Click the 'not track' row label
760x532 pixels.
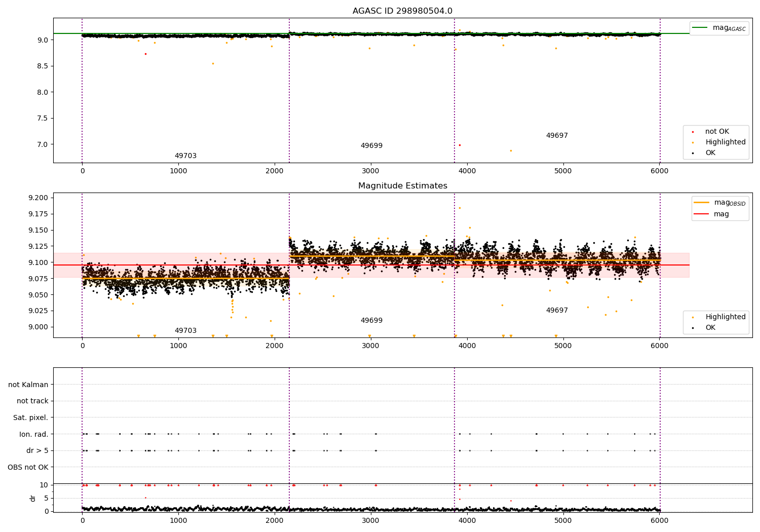click(x=32, y=401)
